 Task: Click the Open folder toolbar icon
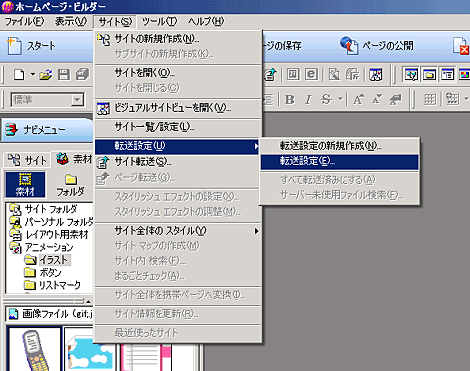click(x=45, y=74)
